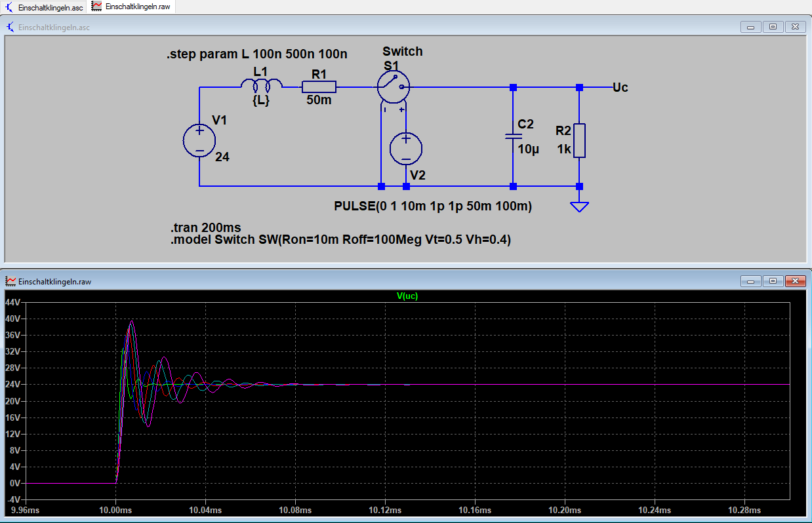Close the Einschaltklingeln.raw waveform window

click(x=796, y=281)
